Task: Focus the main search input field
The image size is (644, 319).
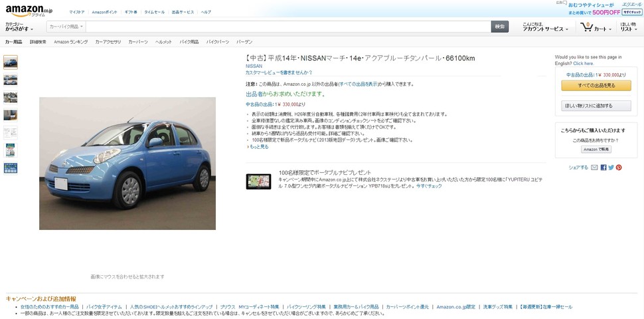Action: [x=288, y=27]
